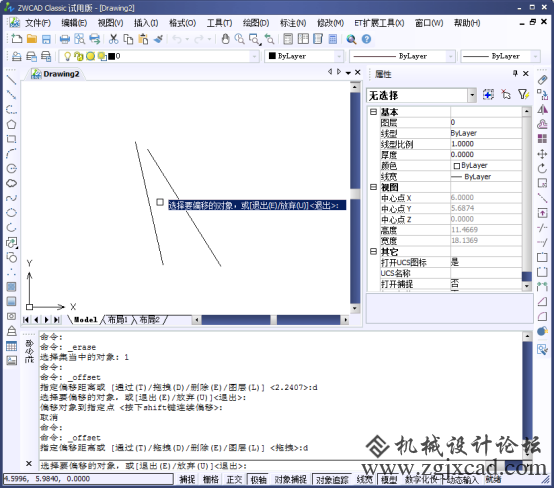The height and width of the screenshot is (489, 554).
Task: Click the Cut scissors icon
Action: tap(113, 39)
